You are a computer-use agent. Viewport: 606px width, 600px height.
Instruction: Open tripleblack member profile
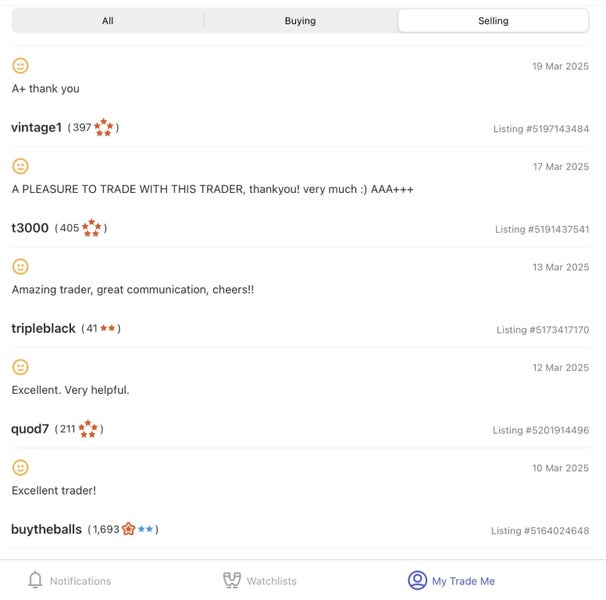click(43, 328)
